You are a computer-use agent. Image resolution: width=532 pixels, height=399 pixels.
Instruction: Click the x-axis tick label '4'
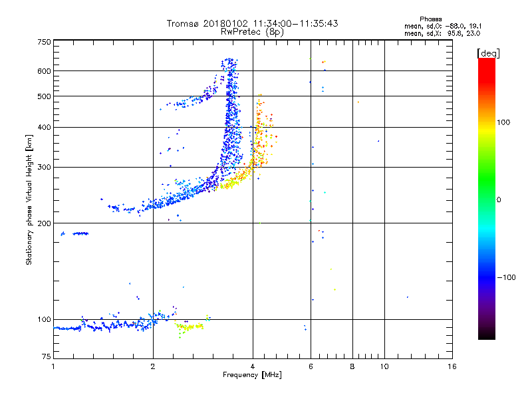click(253, 366)
